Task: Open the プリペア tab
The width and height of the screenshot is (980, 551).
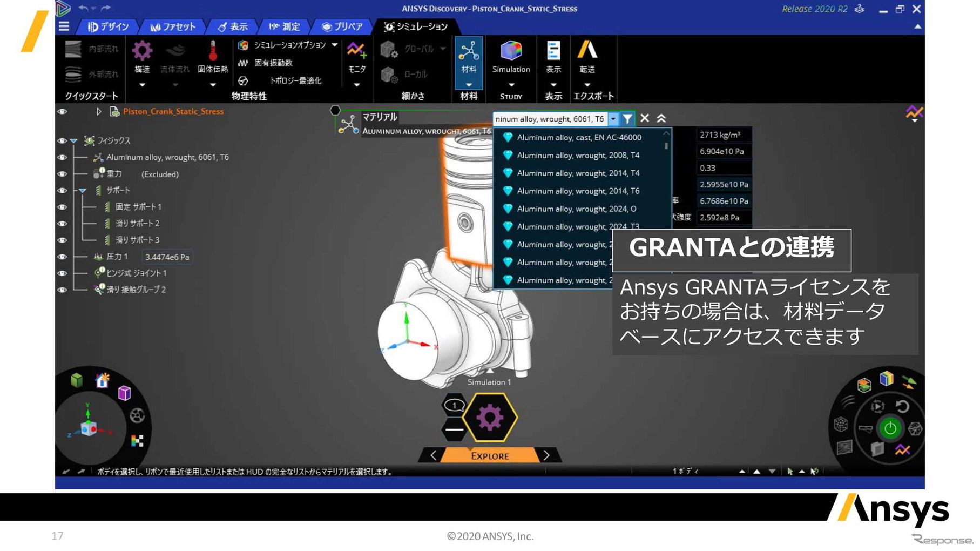Action: [342, 26]
